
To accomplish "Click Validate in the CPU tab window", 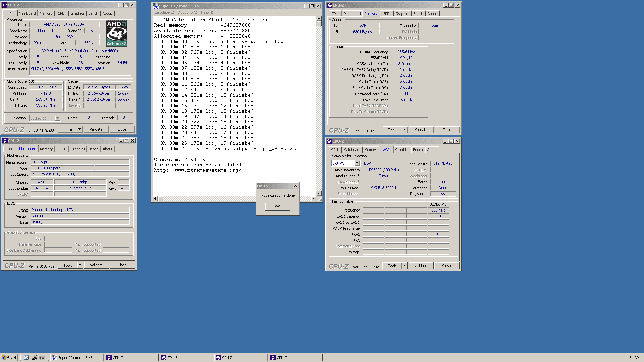I will point(96,129).
